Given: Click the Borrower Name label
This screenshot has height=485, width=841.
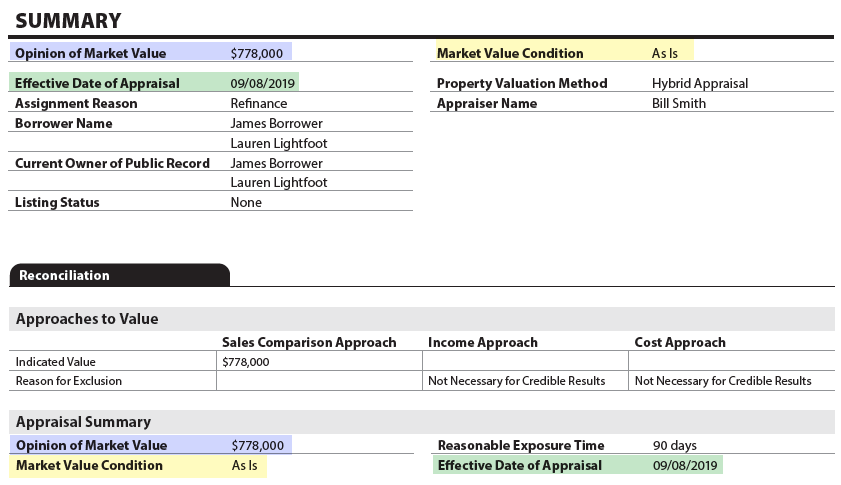Looking at the screenshot, I should coord(64,123).
